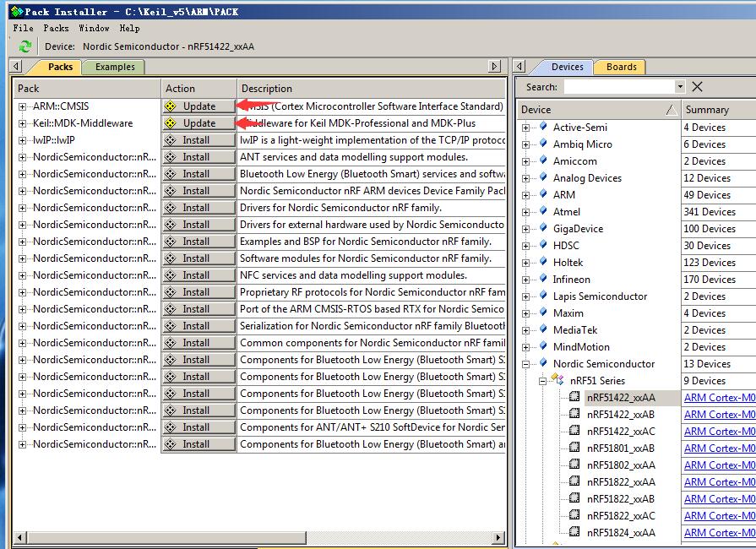Click the blue vendor icon beside GigaDevice
The image size is (756, 549).
point(543,227)
